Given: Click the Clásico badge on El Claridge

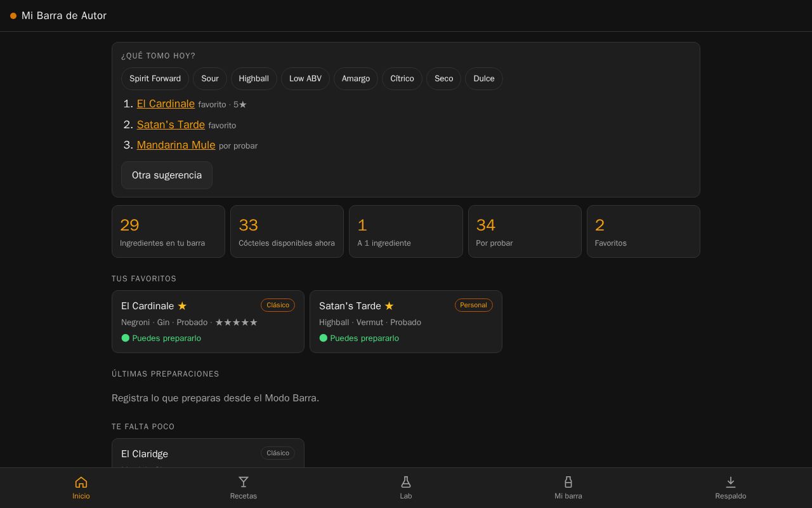Looking at the screenshot, I should [278, 453].
